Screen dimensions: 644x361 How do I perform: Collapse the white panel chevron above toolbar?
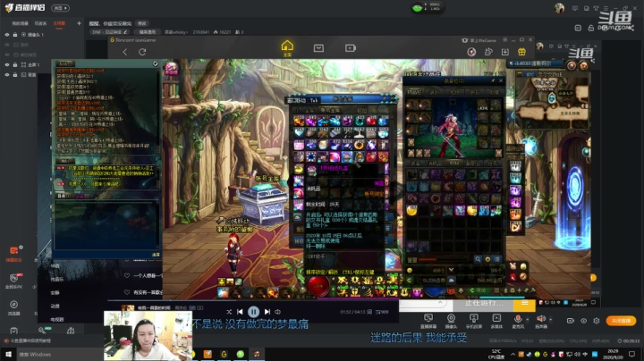[x=440, y=302]
